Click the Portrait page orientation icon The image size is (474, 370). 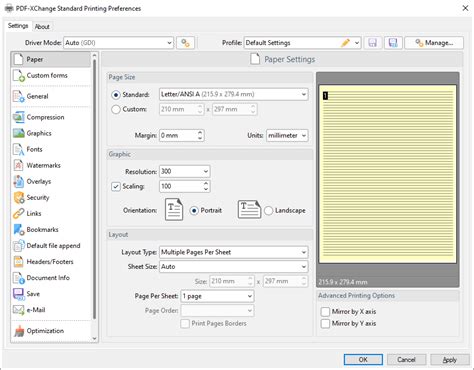point(174,210)
